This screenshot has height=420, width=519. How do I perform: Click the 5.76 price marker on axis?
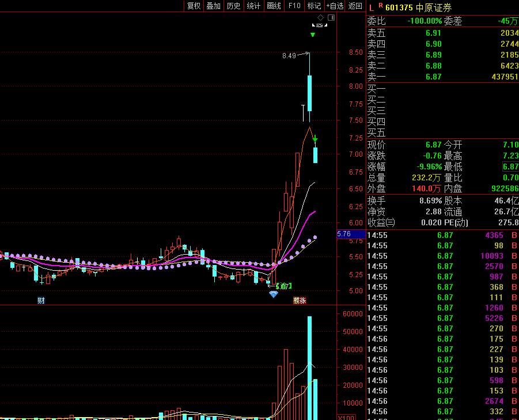344,234
